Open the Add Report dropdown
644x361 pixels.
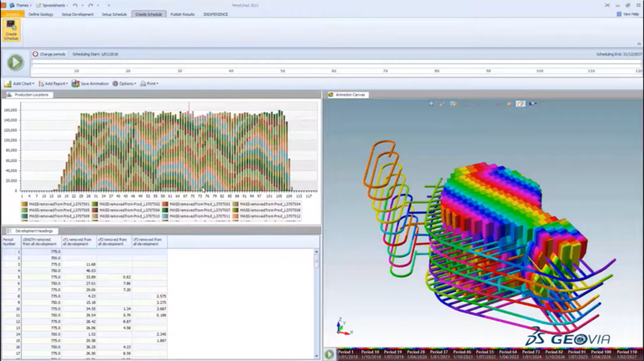(x=53, y=83)
